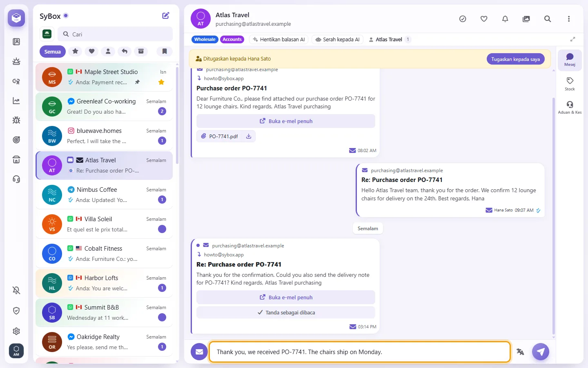Select the Accounts tag

[232, 39]
